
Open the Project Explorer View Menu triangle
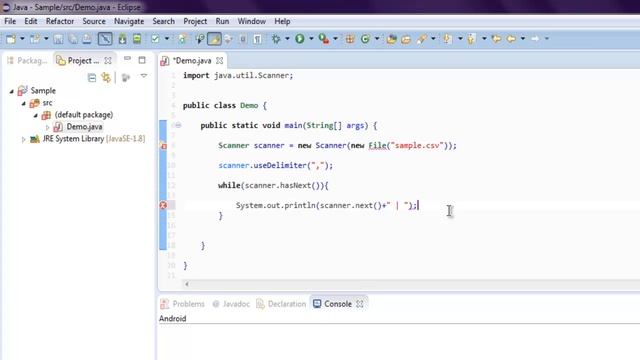tap(144, 76)
